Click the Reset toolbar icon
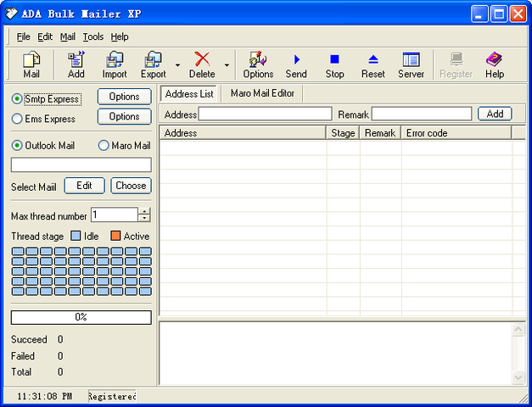The width and height of the screenshot is (532, 407). [372, 64]
